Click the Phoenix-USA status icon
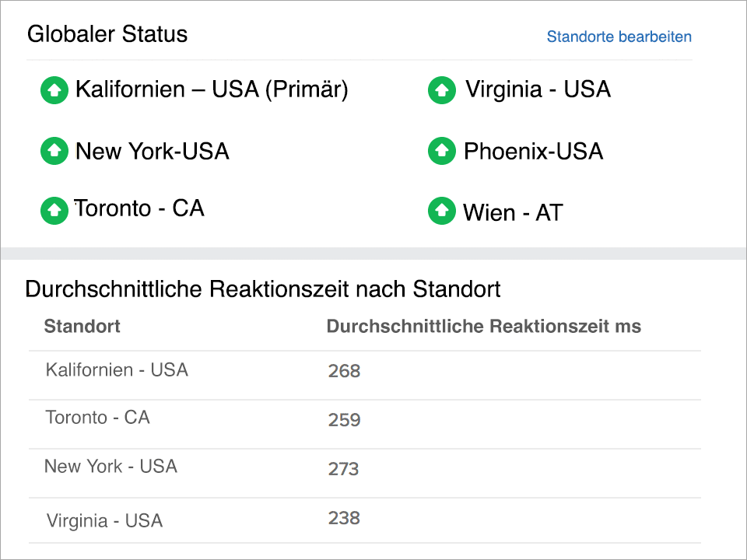 coord(441,151)
